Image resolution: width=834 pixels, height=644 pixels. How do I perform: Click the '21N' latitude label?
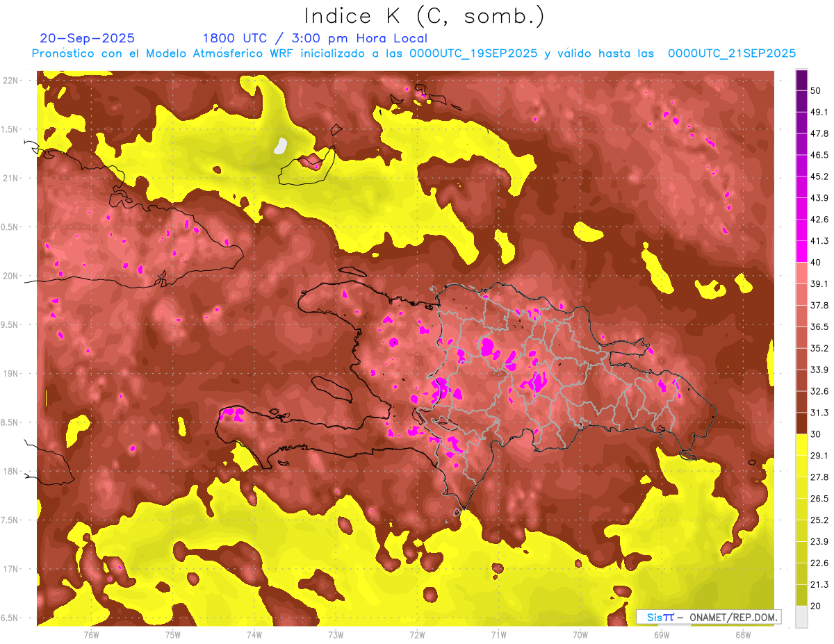pyautogui.click(x=12, y=179)
